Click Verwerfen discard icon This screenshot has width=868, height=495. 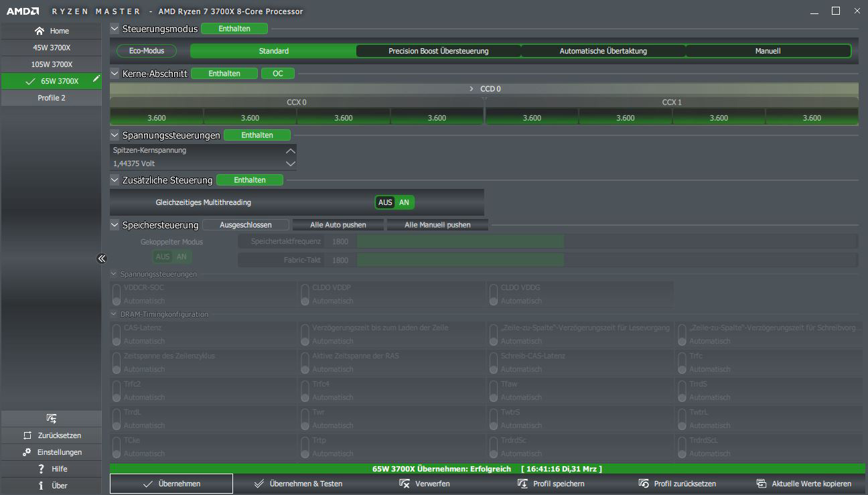point(405,484)
